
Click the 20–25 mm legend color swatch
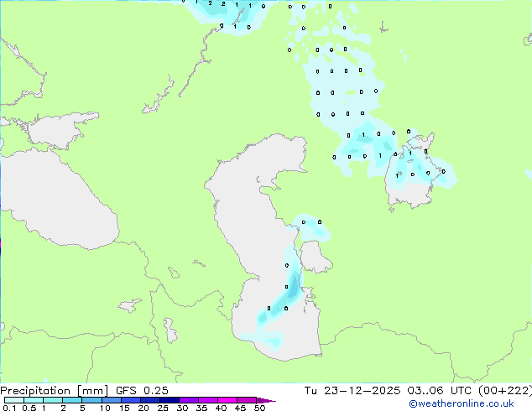[x=150, y=400]
